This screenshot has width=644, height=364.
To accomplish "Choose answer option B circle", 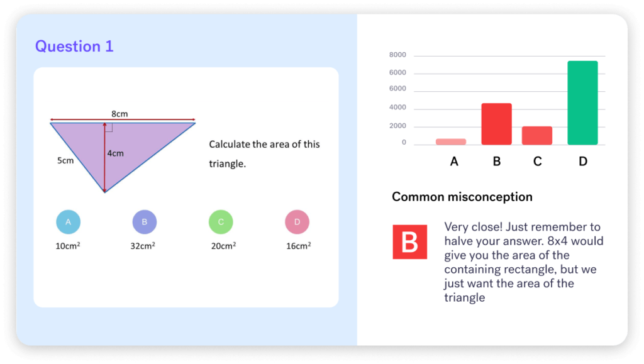I will 145,222.
